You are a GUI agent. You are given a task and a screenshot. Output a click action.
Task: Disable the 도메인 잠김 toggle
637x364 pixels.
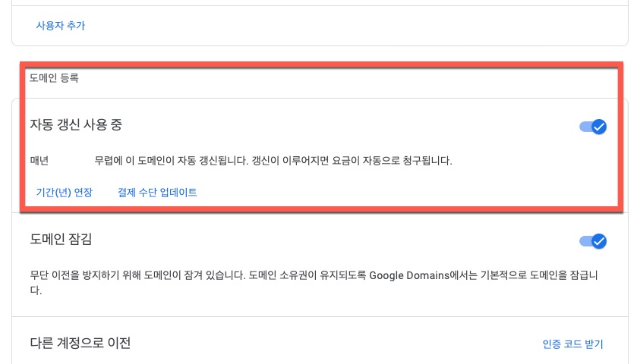(x=593, y=241)
